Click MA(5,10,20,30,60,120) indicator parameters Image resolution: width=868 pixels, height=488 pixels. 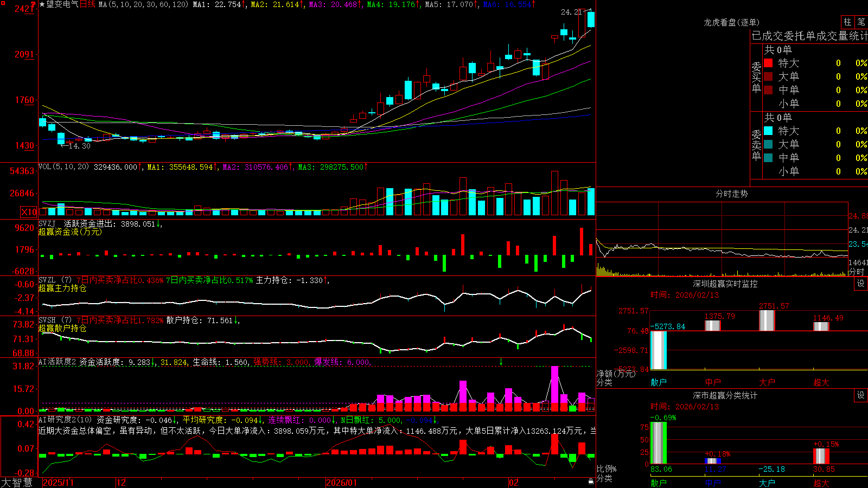pyautogui.click(x=143, y=4)
